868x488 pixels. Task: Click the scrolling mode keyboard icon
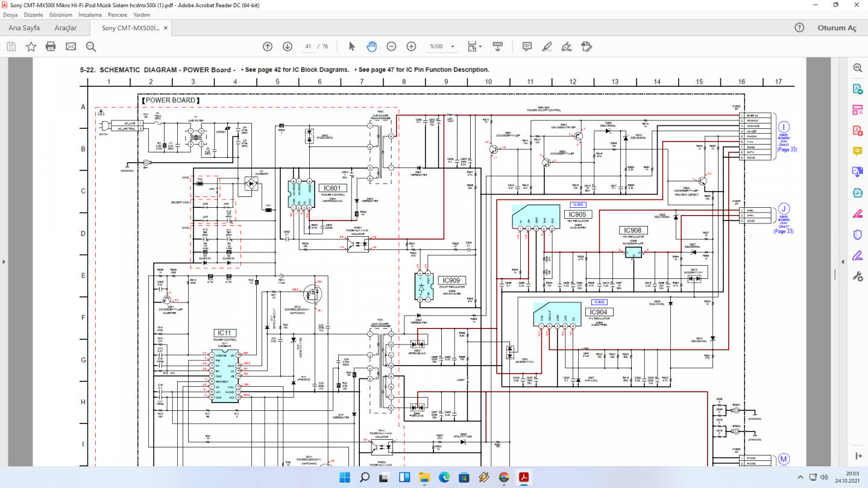click(498, 46)
